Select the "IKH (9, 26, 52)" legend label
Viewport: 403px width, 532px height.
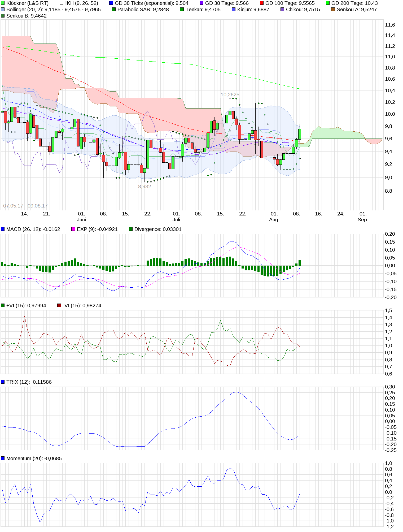pos(82,3)
